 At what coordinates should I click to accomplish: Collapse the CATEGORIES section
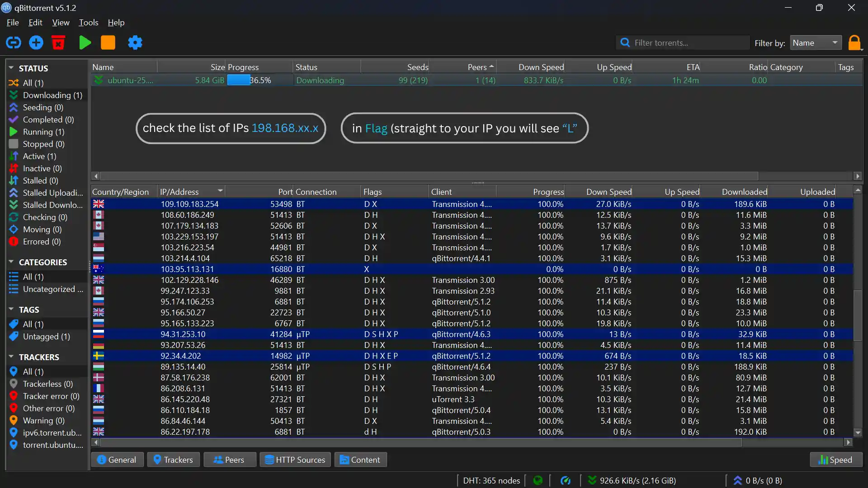coord(11,262)
